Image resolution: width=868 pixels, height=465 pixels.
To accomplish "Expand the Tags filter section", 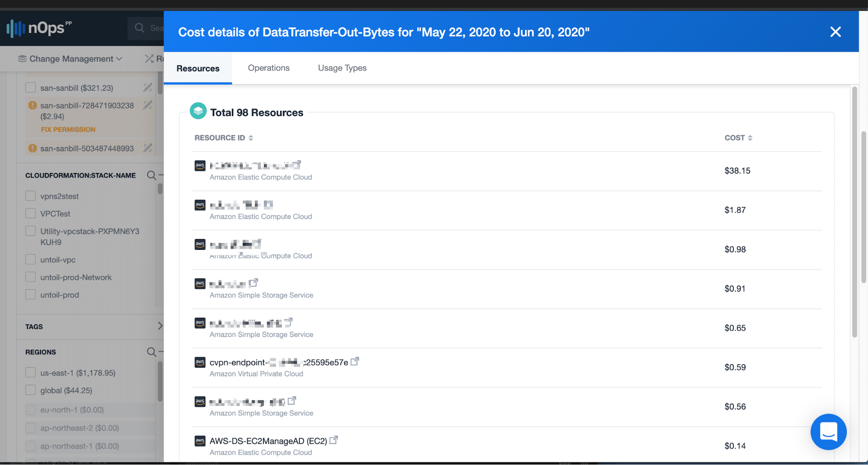I will [160, 326].
